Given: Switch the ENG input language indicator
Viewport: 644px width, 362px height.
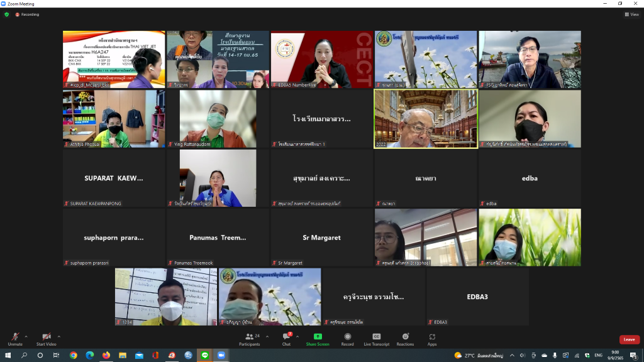Looking at the screenshot, I should click(599, 356).
